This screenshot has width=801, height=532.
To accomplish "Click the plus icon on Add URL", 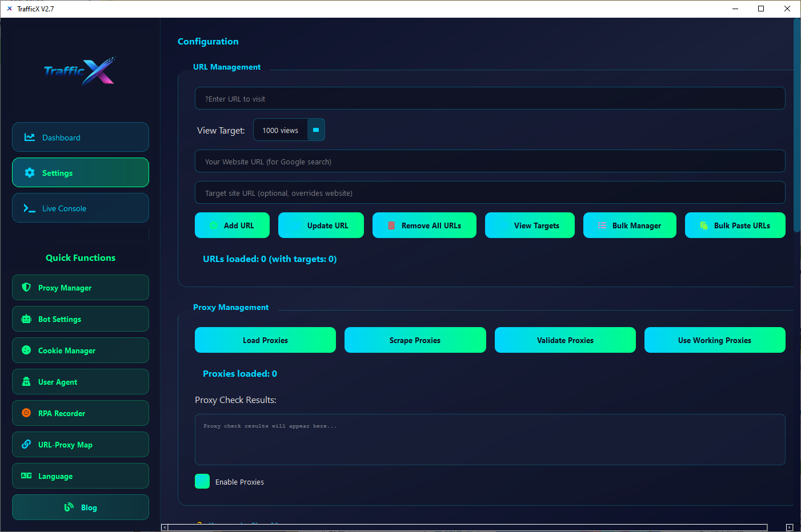I will click(x=213, y=225).
